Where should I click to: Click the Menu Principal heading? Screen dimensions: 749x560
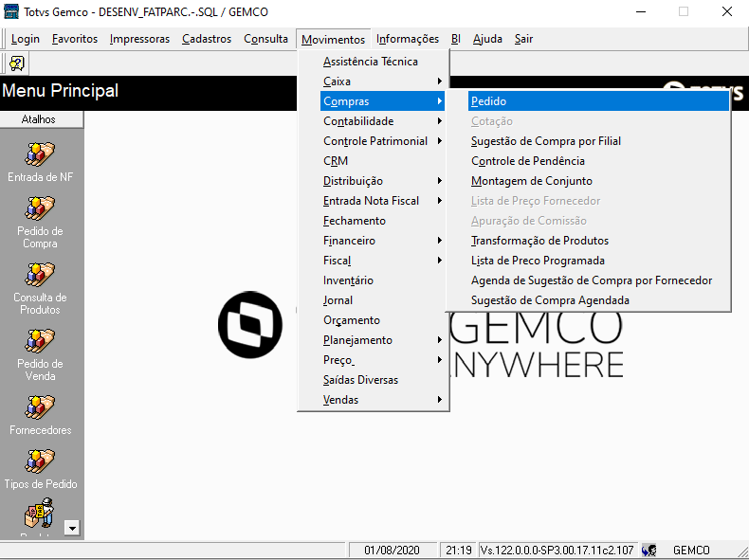tap(60, 91)
